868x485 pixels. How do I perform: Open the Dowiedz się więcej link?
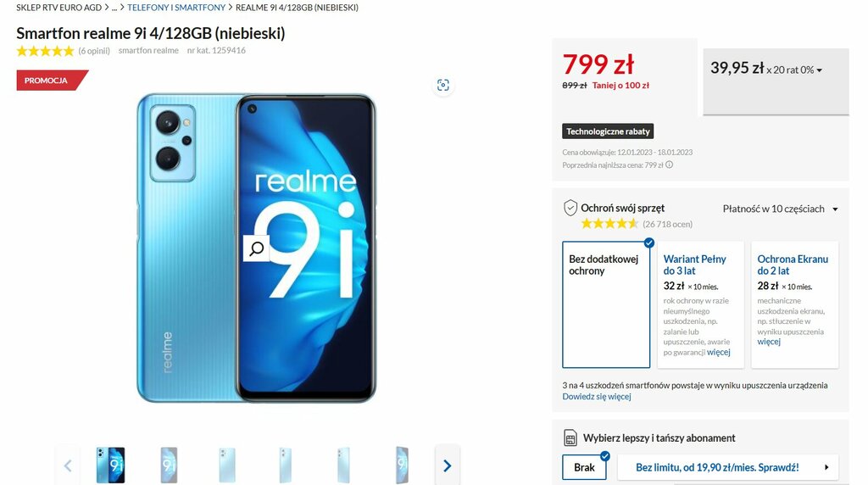click(x=597, y=397)
